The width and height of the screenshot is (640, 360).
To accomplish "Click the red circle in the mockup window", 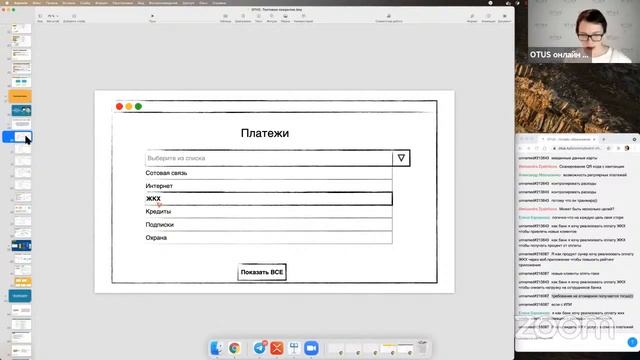I will point(119,107).
